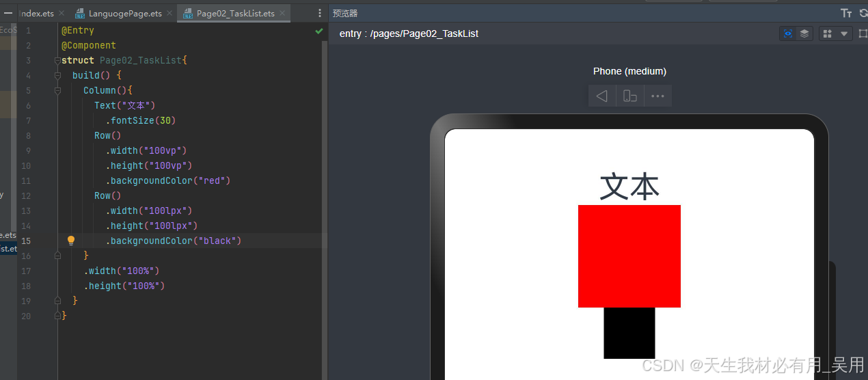Screen dimensions: 868x380
Task: Click .fontSize(30) on line 7
Action: coord(141,121)
